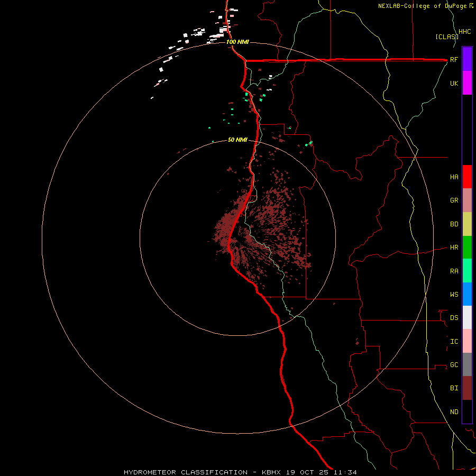Click the mint RA legend swatch
Screen dimensions: 476x476
(467, 271)
